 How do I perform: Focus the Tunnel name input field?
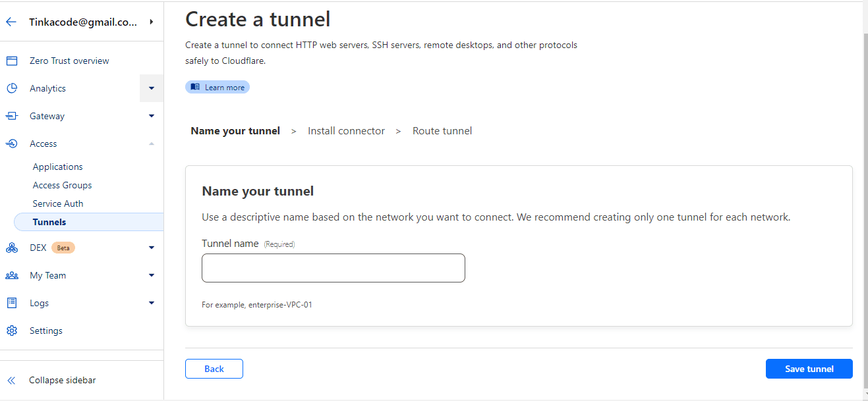click(333, 268)
